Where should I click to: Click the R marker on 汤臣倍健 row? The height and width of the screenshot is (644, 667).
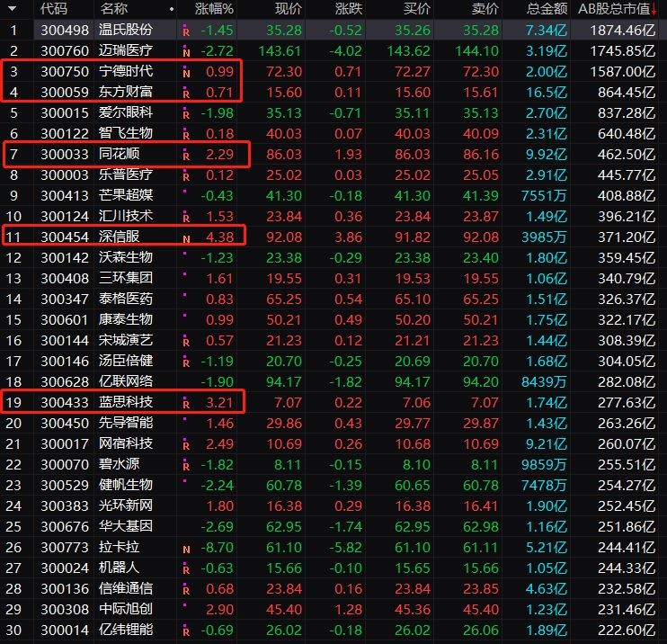(186, 363)
